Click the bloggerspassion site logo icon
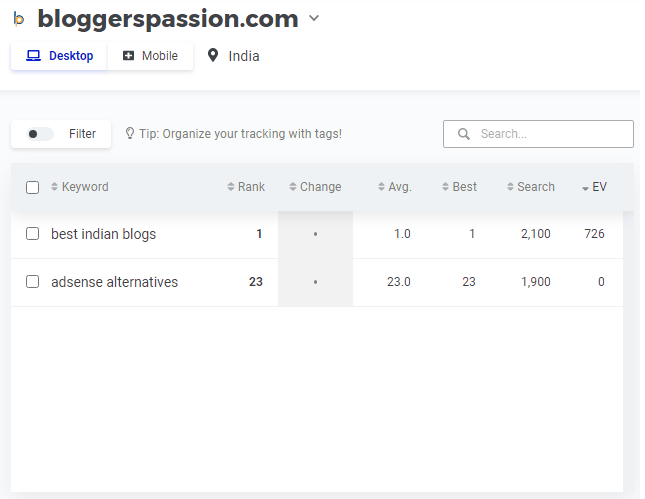This screenshot has height=499, width=645. (19, 19)
